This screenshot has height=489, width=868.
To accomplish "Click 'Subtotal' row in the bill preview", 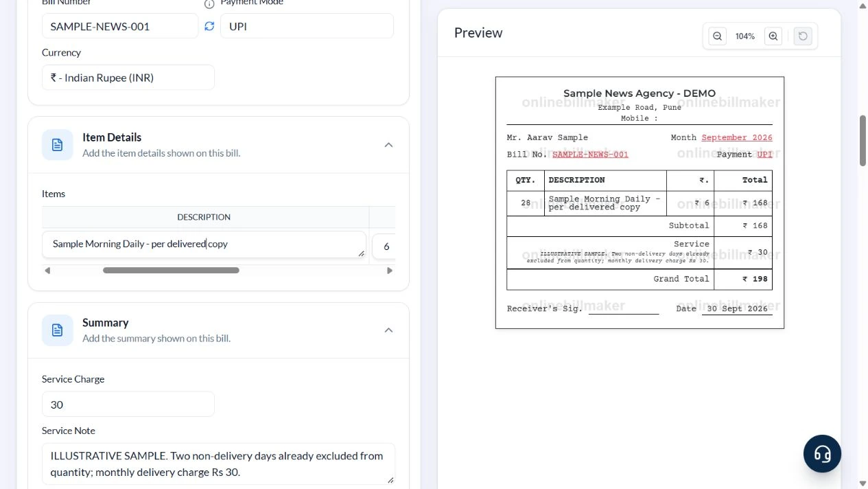I will coord(640,226).
